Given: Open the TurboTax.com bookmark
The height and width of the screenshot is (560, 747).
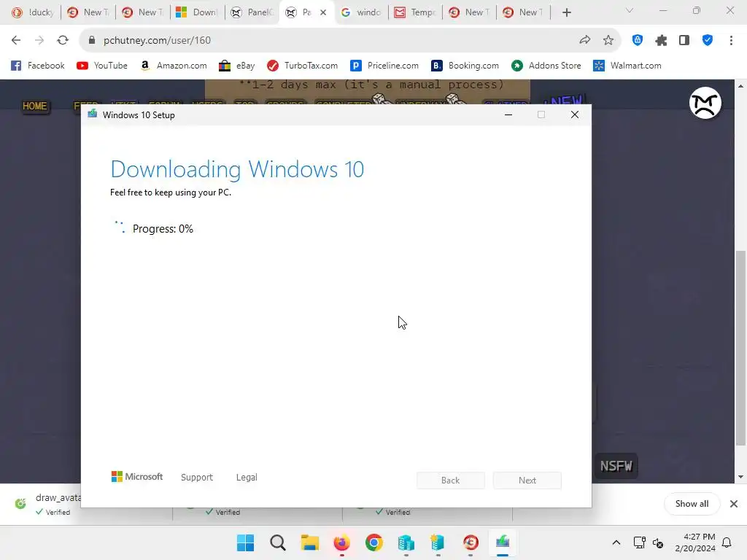Looking at the screenshot, I should click(x=303, y=66).
